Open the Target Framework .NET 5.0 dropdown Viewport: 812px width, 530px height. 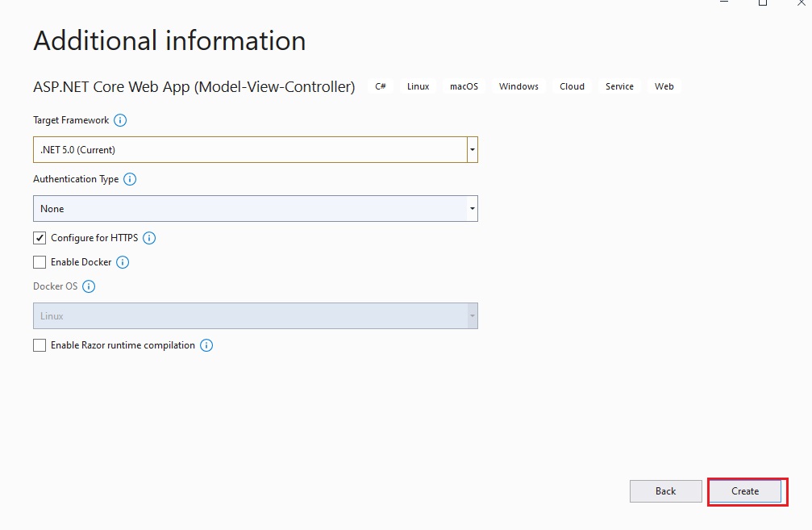(256, 150)
